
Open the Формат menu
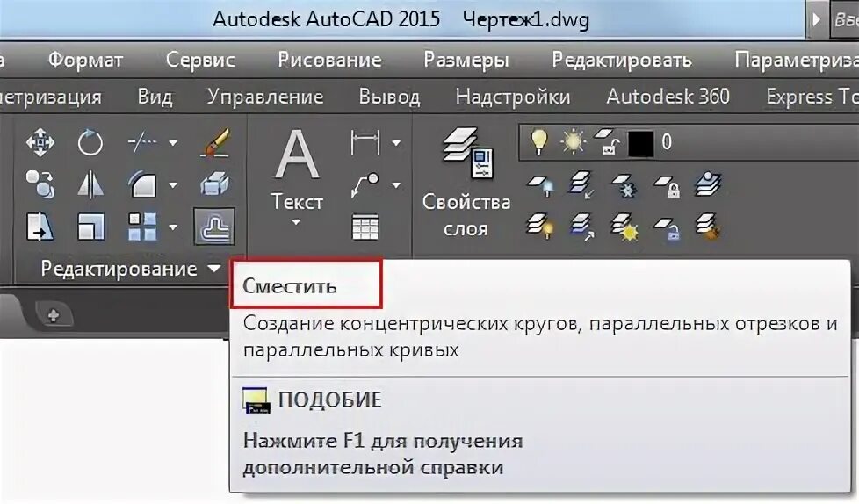click(x=85, y=59)
